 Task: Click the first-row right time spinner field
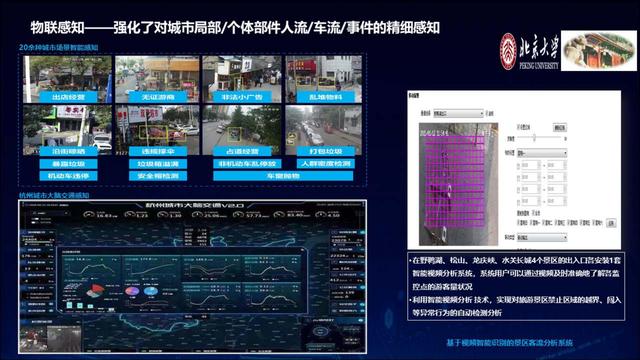tap(557, 165)
